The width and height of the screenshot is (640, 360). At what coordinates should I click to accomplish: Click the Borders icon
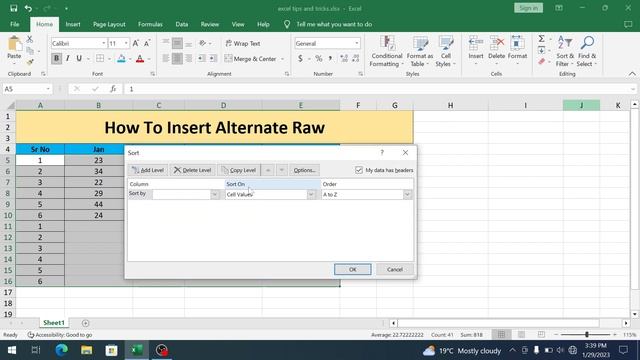tap(100, 59)
